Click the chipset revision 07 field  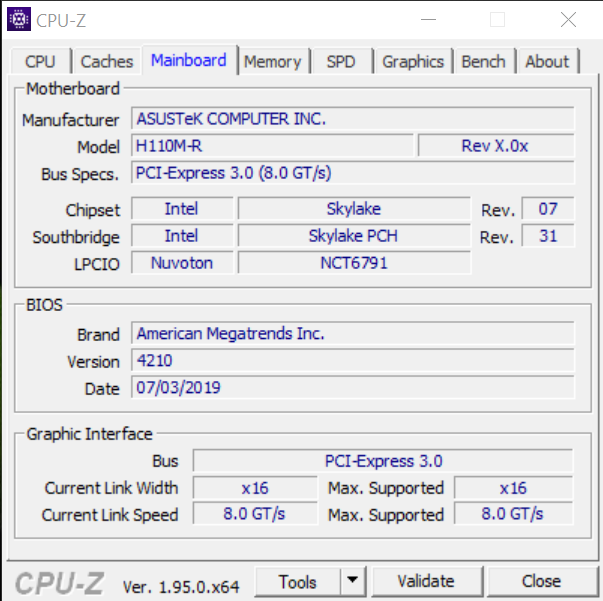pos(548,209)
